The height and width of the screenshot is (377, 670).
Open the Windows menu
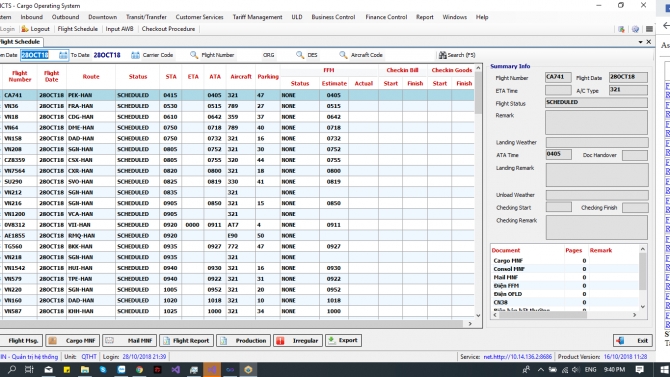point(455,17)
